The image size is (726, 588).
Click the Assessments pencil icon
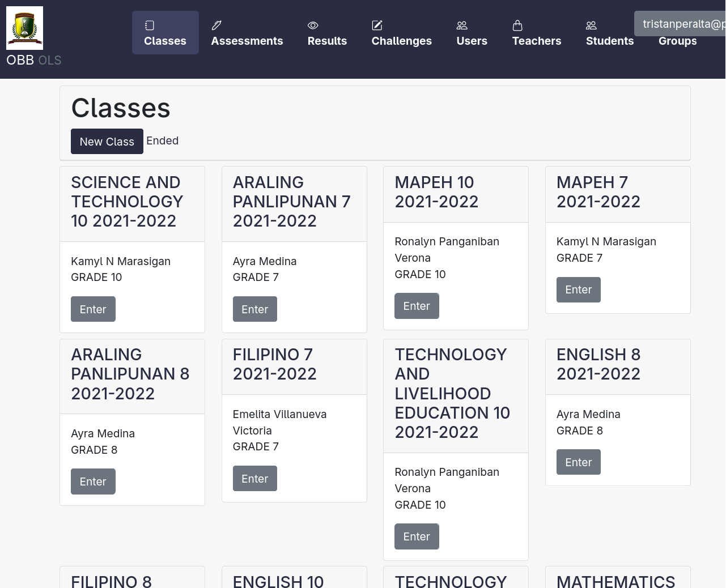click(x=216, y=25)
